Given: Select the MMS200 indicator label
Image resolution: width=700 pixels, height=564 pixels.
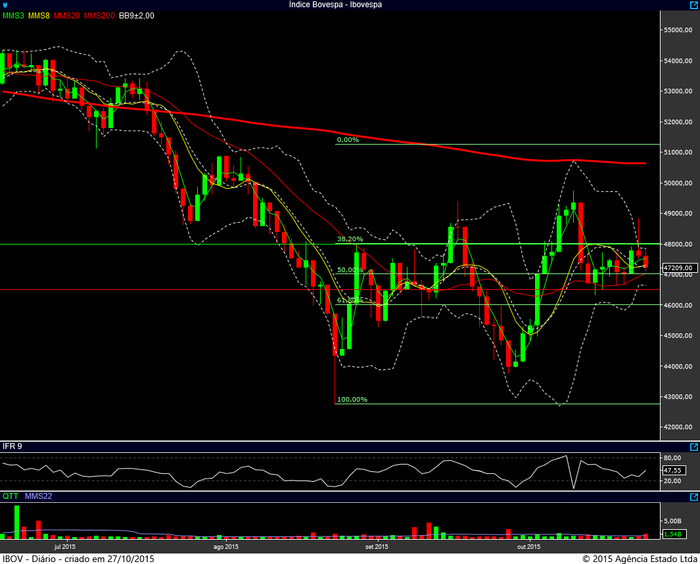Looking at the screenshot, I should 100,16.
